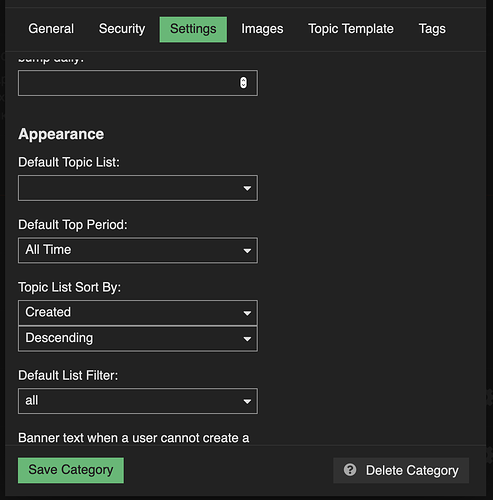Viewport: 493px width, 500px height.
Task: Click the "Default Topic List:" label
Action: coord(69,162)
